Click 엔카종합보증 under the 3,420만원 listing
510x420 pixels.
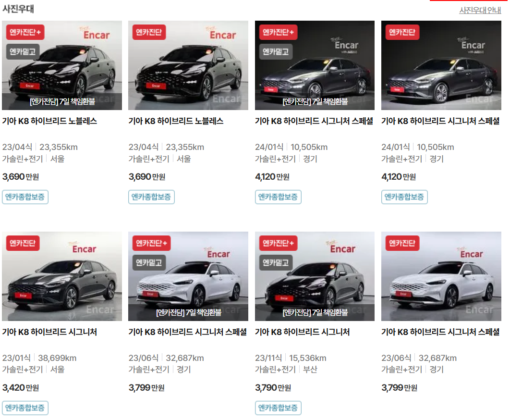pos(25,408)
